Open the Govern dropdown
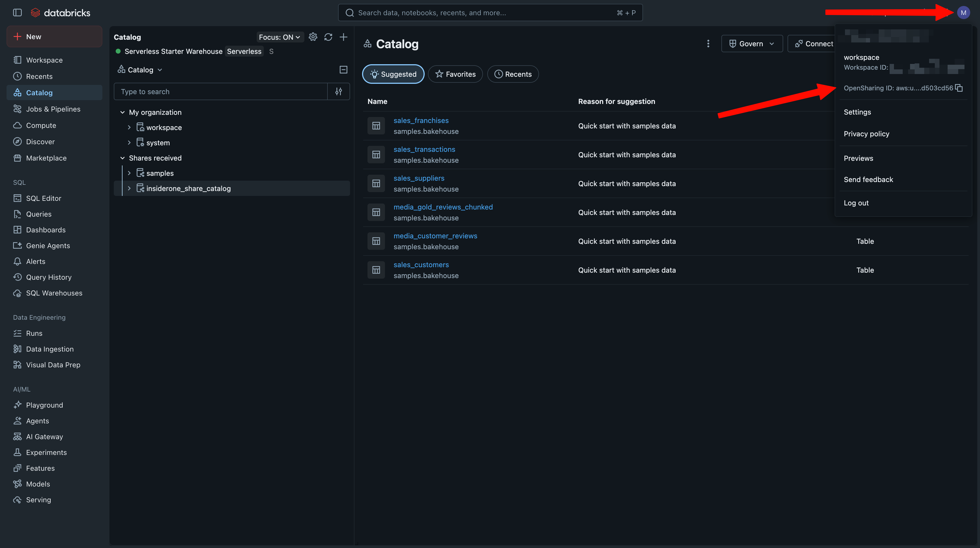Image resolution: width=980 pixels, height=548 pixels. 752,44
